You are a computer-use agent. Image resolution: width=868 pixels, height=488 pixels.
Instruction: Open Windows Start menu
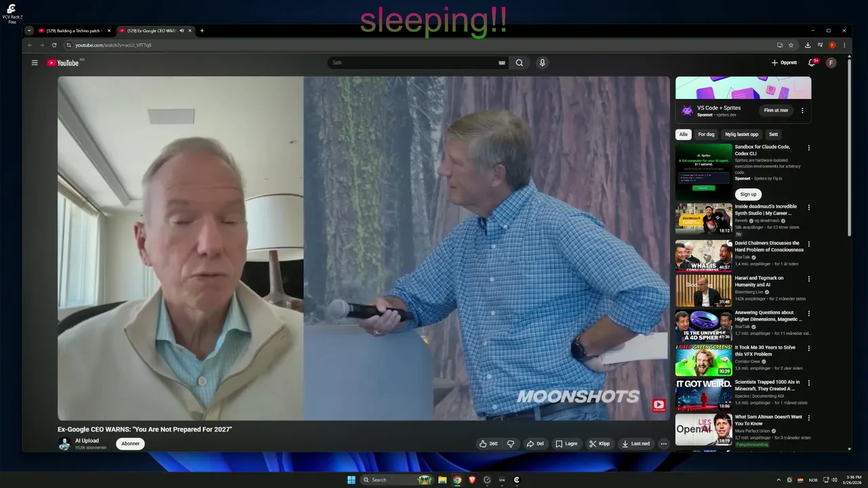(351, 480)
